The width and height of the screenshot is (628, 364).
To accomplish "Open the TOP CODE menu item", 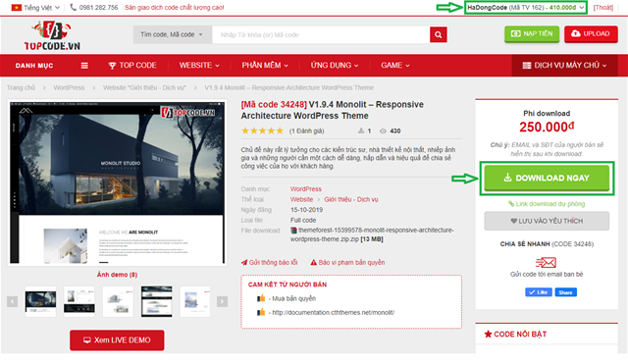I will pos(132,66).
